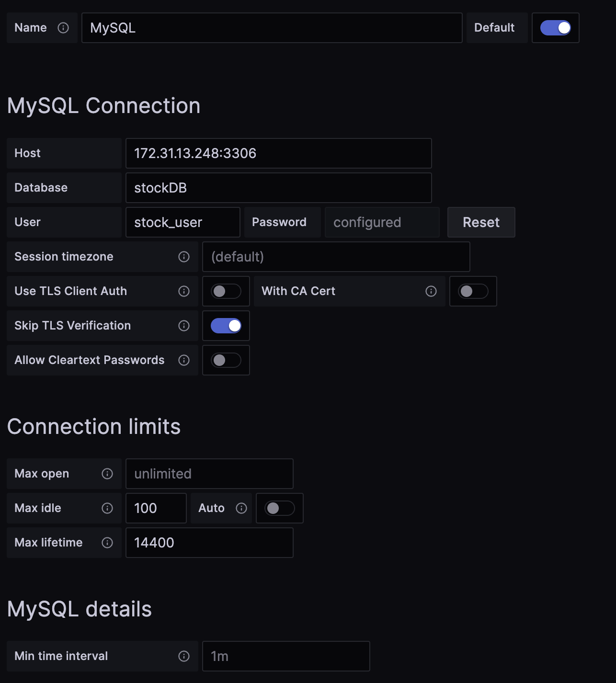Click the Name field containing MySQL
The image size is (616, 683).
pos(272,28)
